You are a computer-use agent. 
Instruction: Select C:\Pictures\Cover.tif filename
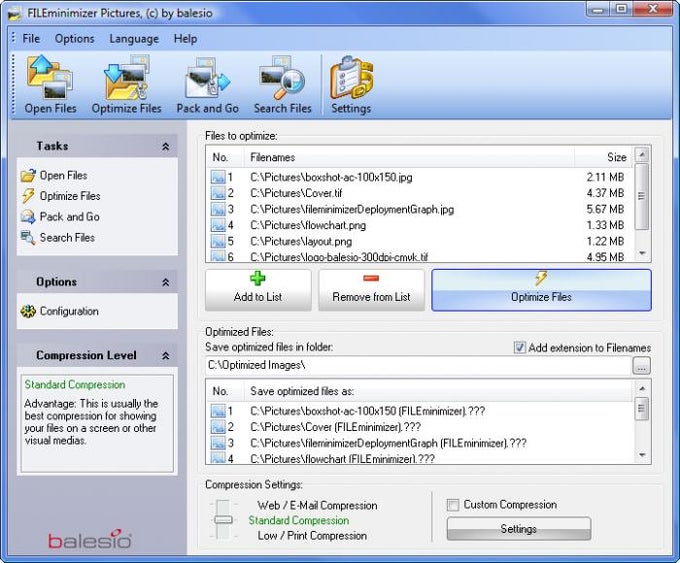click(296, 193)
